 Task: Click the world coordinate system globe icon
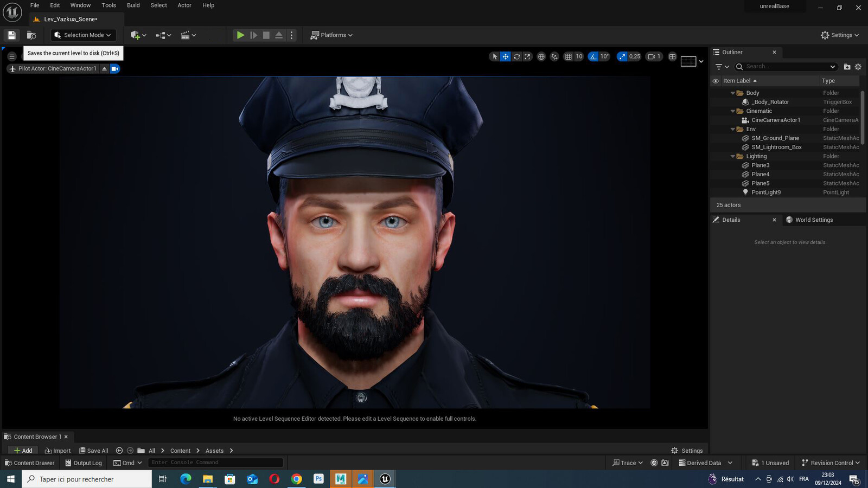(541, 56)
